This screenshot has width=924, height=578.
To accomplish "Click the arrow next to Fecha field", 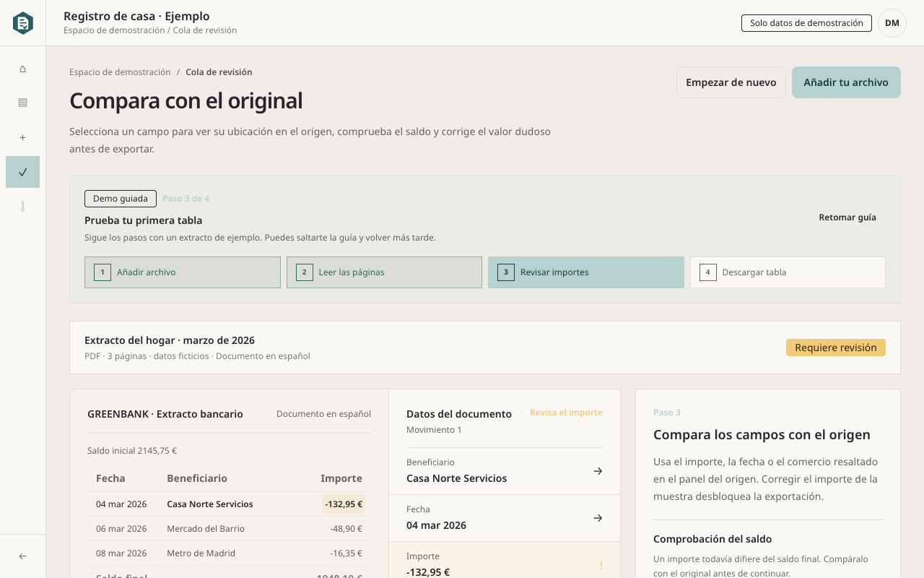I will click(x=598, y=518).
